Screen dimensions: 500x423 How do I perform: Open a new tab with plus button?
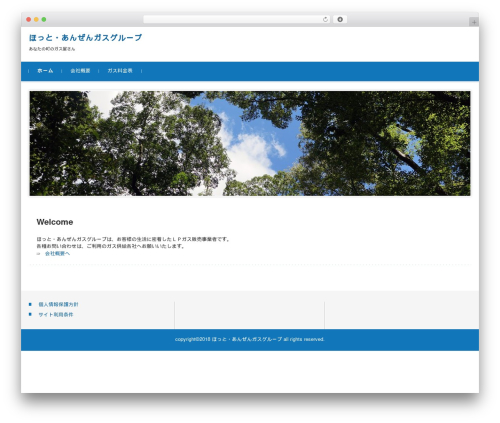[x=474, y=22]
